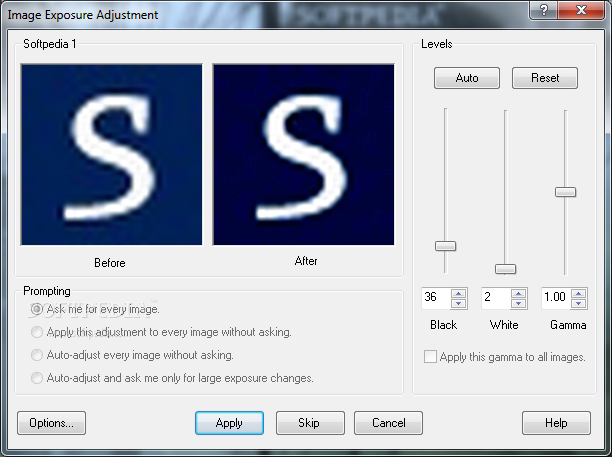Click the Reset levels button
Viewport: 612px width, 457px height.
click(545, 78)
